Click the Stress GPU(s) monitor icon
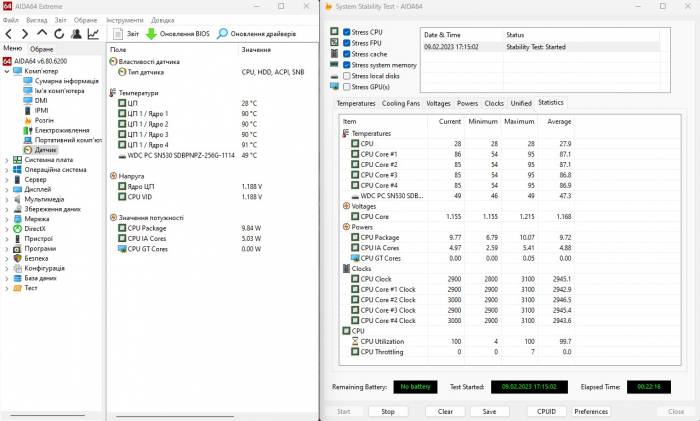Image resolution: width=700 pixels, height=421 pixels. [334, 86]
